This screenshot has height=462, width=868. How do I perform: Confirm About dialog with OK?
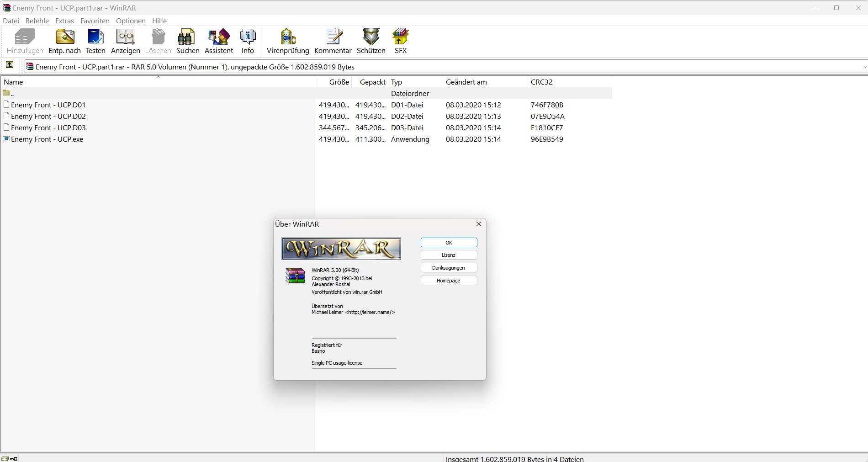pos(449,243)
